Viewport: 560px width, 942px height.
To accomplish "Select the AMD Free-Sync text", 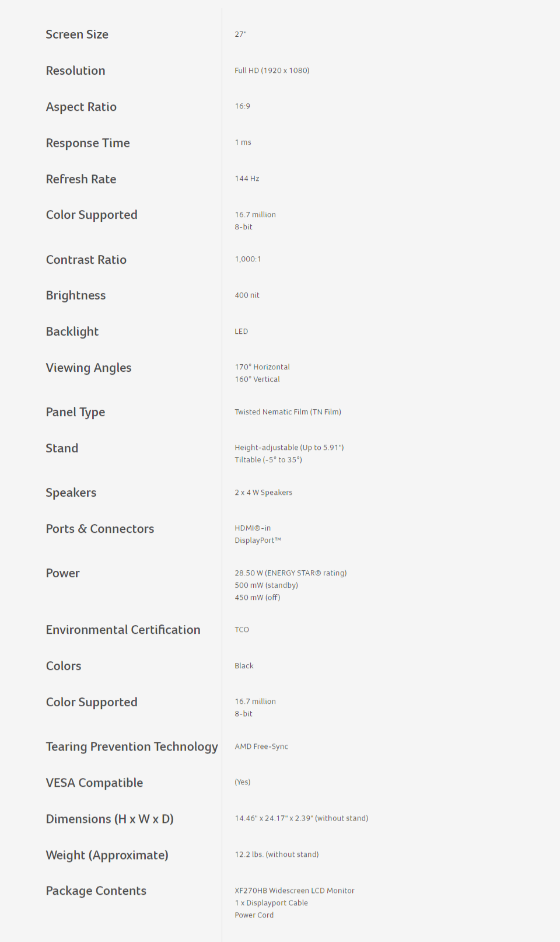I will point(261,746).
